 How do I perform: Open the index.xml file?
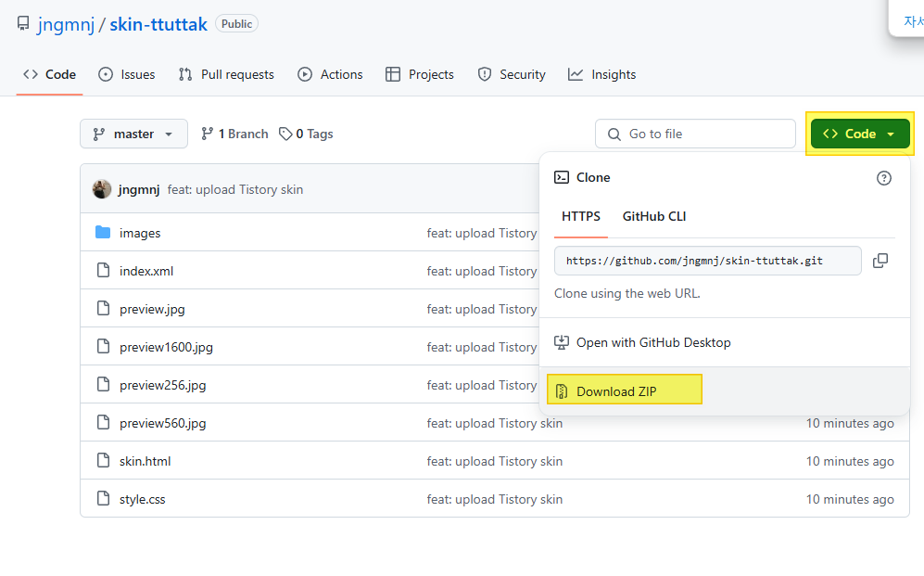tap(146, 271)
